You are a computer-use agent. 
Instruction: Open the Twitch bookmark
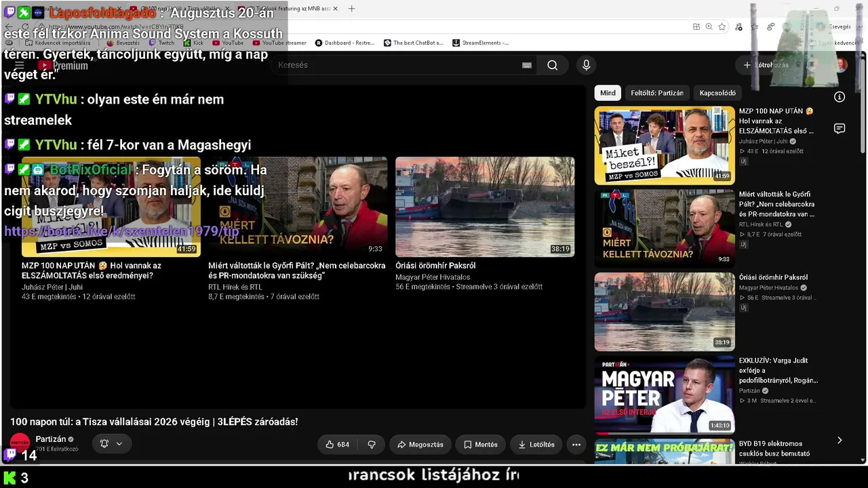(161, 43)
